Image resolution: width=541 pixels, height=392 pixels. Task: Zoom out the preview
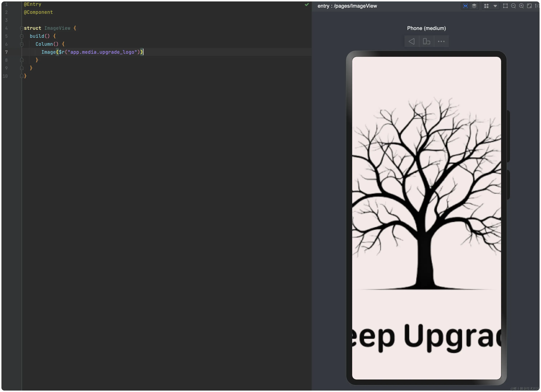click(513, 6)
